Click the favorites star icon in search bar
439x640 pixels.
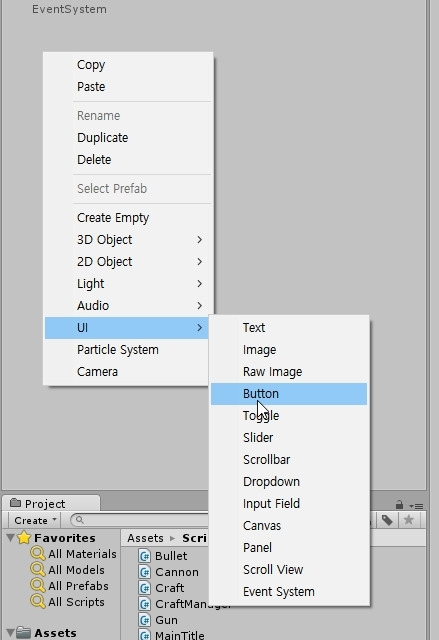(409, 520)
